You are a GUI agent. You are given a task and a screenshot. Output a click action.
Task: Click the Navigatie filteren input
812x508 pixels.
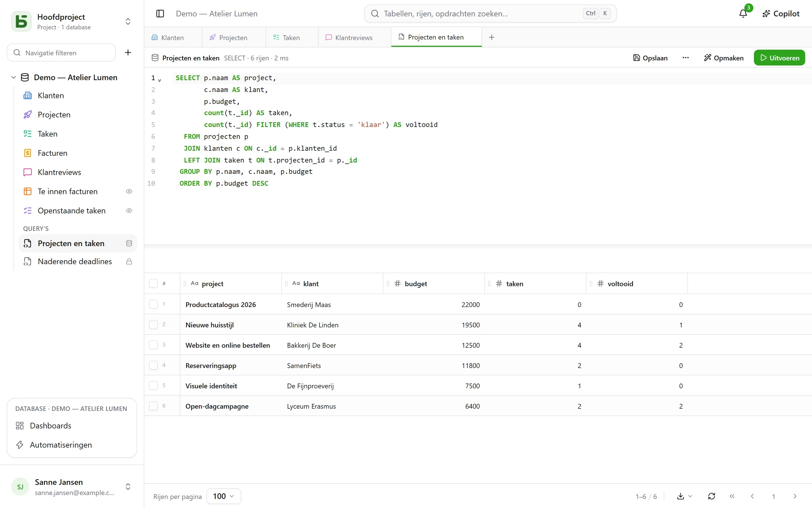pos(61,53)
